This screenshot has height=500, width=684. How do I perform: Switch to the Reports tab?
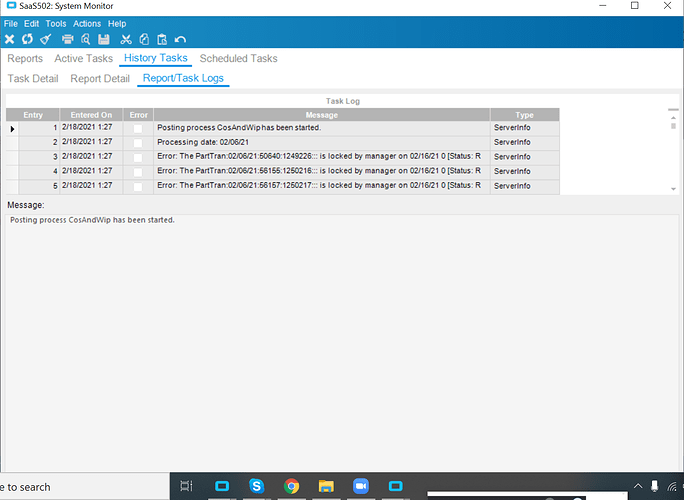[25, 58]
